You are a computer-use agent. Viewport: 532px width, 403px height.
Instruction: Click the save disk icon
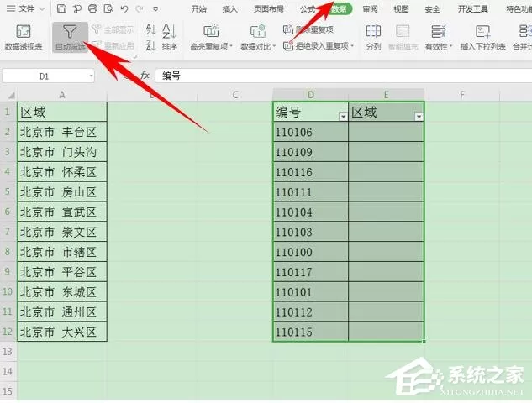point(61,8)
